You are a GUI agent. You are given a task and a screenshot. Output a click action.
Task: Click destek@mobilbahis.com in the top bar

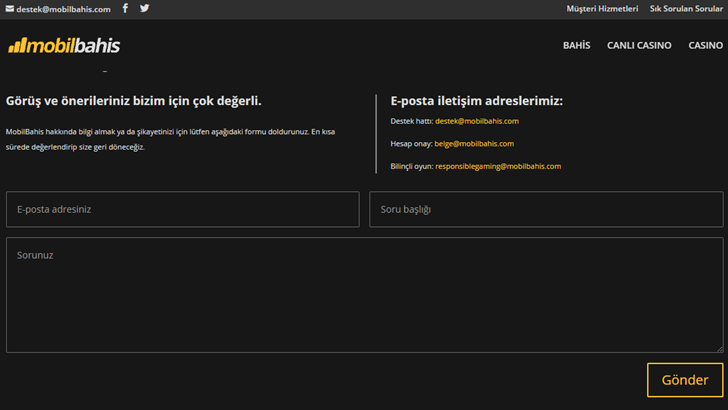coord(64,9)
